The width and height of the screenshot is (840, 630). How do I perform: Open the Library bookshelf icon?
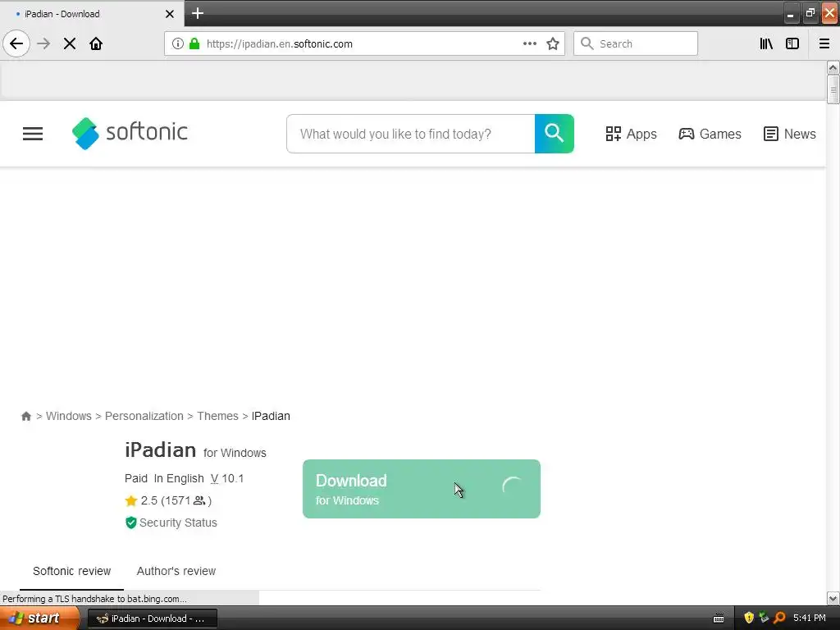pos(766,43)
